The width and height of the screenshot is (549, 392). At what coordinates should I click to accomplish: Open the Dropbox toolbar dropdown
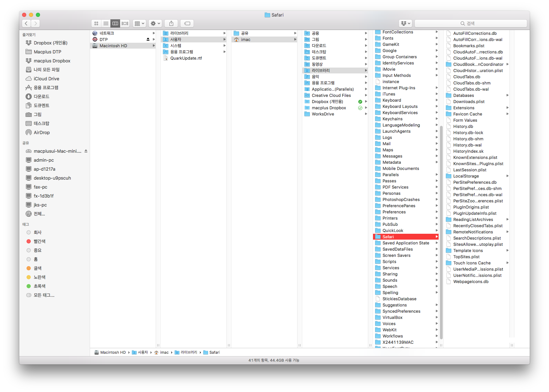(405, 23)
